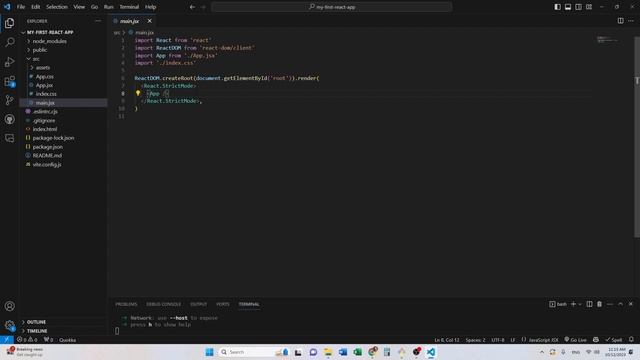Open the File menu
Image resolution: width=640 pixels, height=360 pixels.
click(x=21, y=7)
